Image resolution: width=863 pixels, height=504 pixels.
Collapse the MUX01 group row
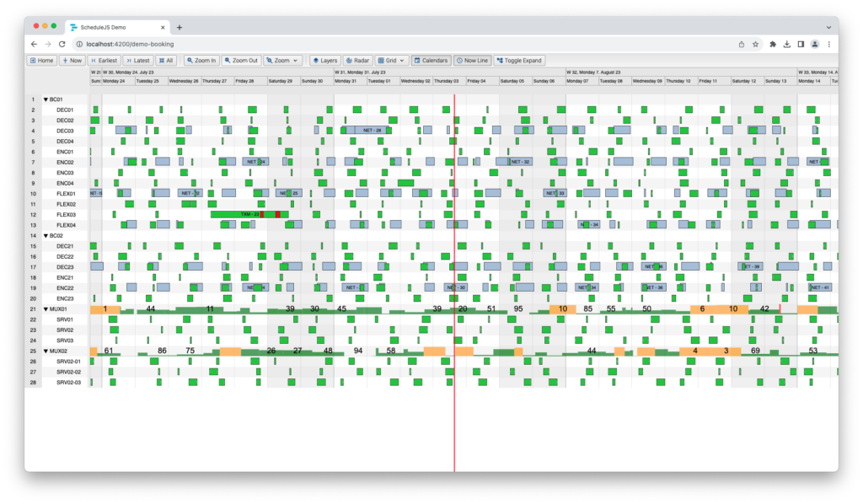point(44,309)
